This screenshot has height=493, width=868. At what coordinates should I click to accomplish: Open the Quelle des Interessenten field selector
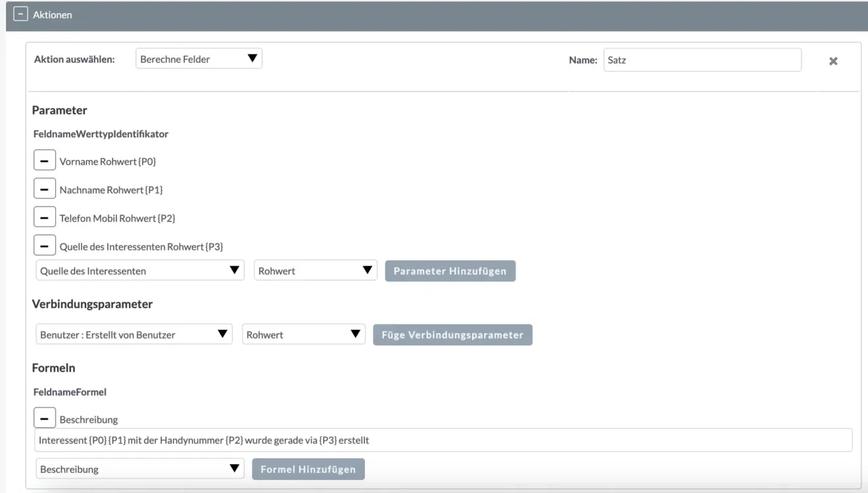pyautogui.click(x=139, y=270)
